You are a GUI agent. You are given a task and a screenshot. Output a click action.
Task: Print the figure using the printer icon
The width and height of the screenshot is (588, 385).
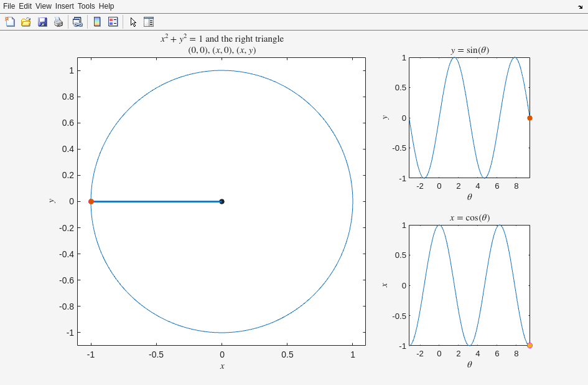coord(58,22)
